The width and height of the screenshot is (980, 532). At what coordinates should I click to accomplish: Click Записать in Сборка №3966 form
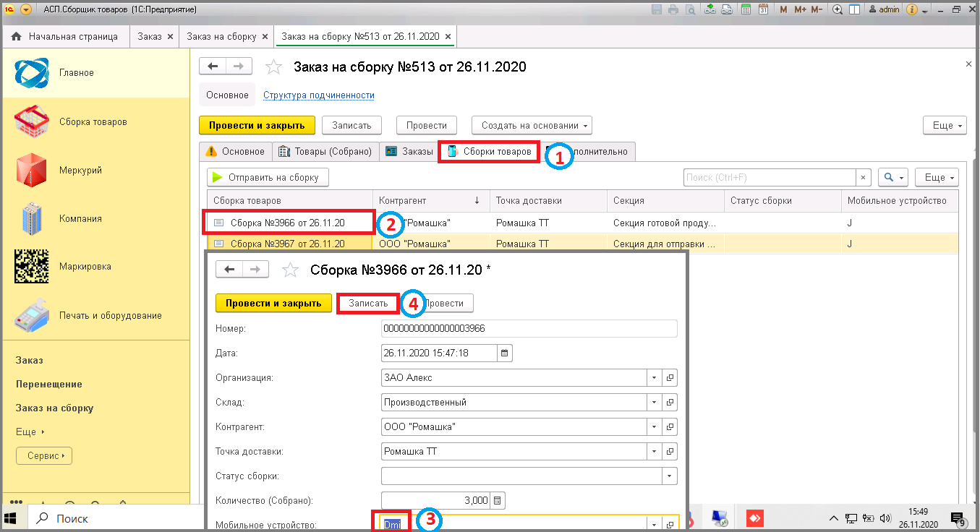368,304
